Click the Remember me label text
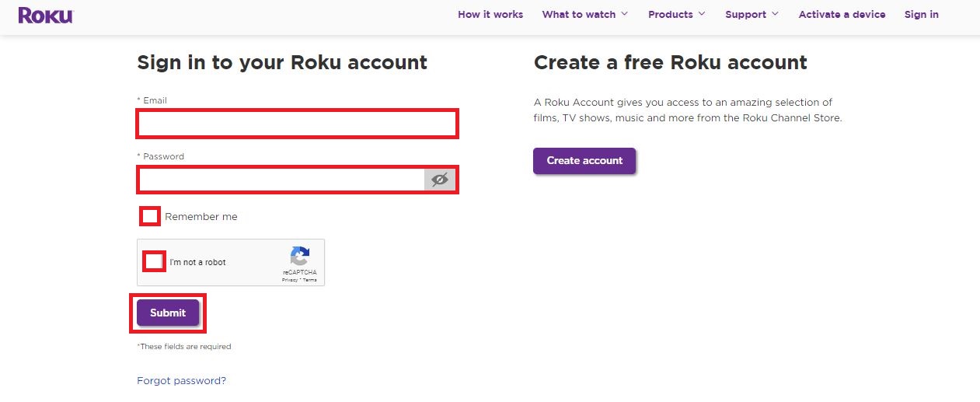980x402 pixels. click(201, 216)
